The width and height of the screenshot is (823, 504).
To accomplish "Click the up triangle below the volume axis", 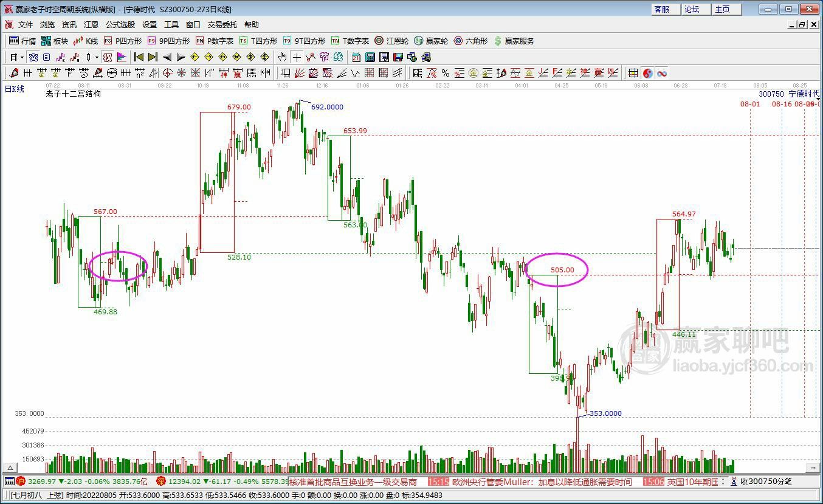I will point(9,468).
